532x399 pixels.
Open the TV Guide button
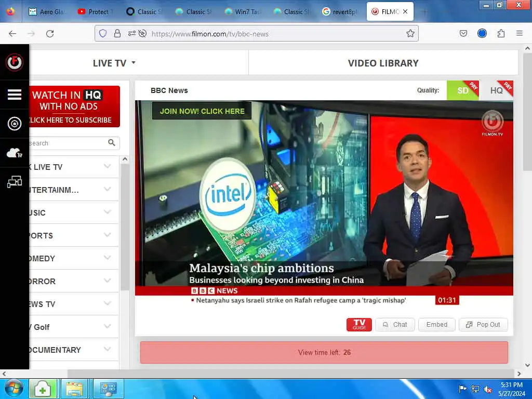coord(359,324)
